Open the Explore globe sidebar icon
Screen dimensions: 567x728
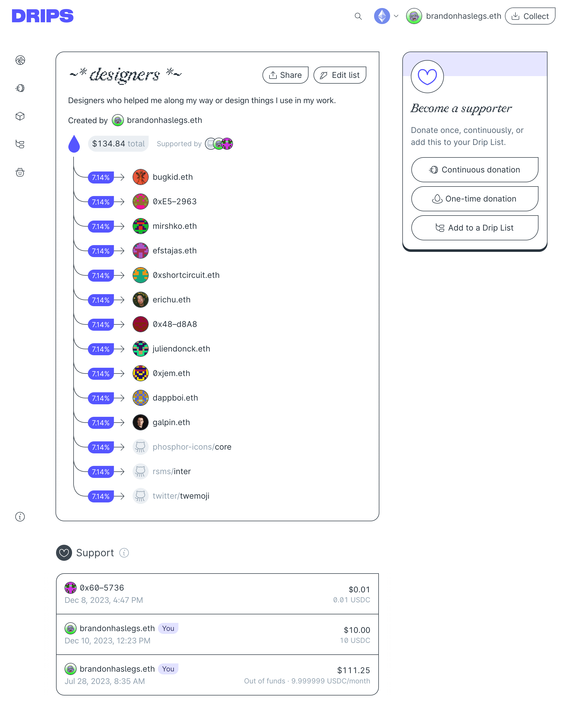click(20, 60)
